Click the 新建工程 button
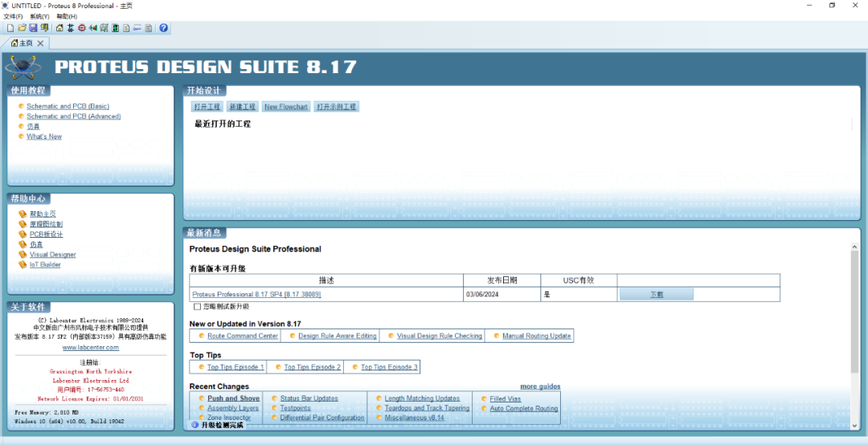Viewport: 868px width, 445px height. tap(242, 107)
